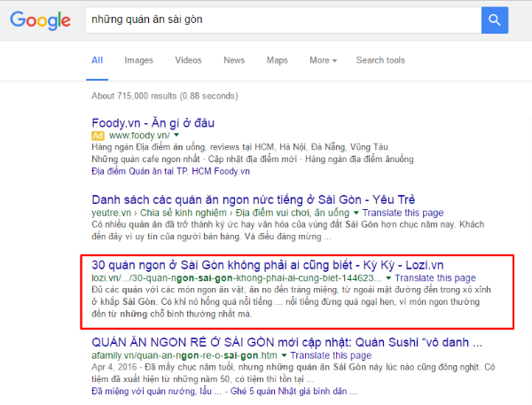This screenshot has width=532, height=405.
Task: Click the www.foody.vn/ green URL
Action: (x=139, y=136)
